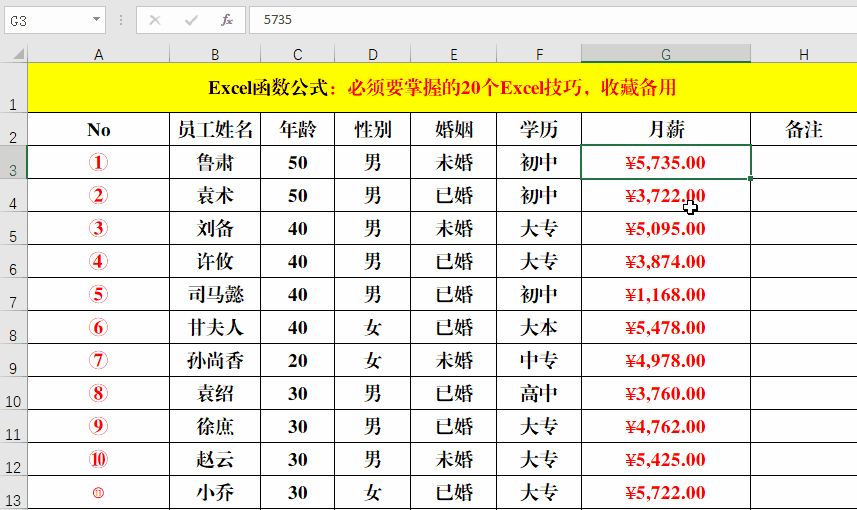Image resolution: width=857 pixels, height=510 pixels.
Task: Select the cell with name 司马懿
Action: pos(215,295)
